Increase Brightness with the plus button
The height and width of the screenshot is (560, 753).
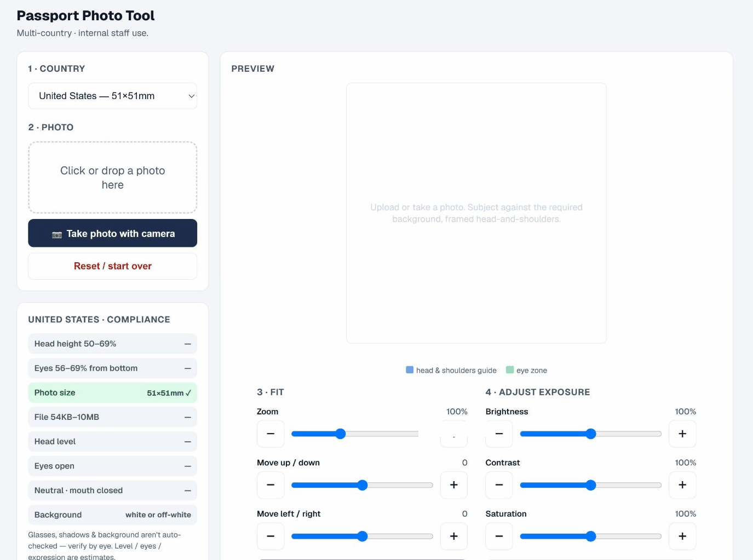coord(682,434)
